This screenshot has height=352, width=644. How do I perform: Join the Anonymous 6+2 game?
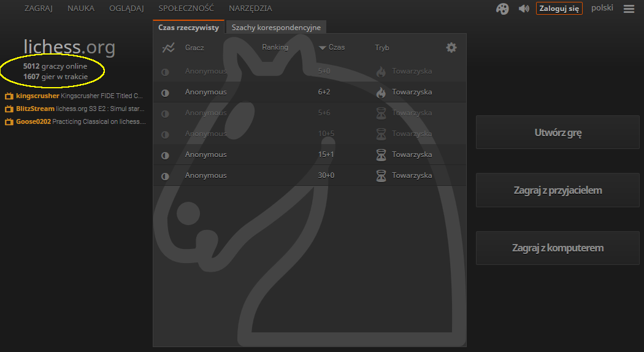pyautogui.click(x=310, y=92)
